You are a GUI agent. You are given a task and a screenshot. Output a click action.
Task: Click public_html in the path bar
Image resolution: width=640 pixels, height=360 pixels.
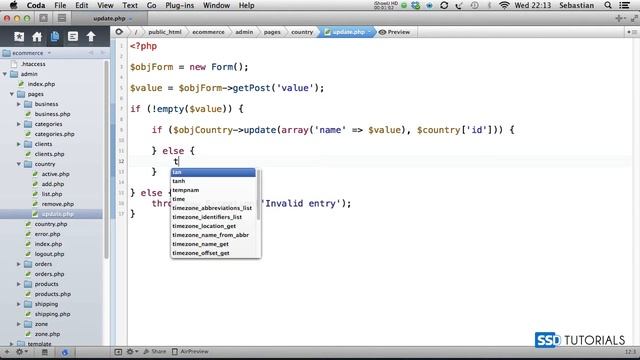point(165,32)
